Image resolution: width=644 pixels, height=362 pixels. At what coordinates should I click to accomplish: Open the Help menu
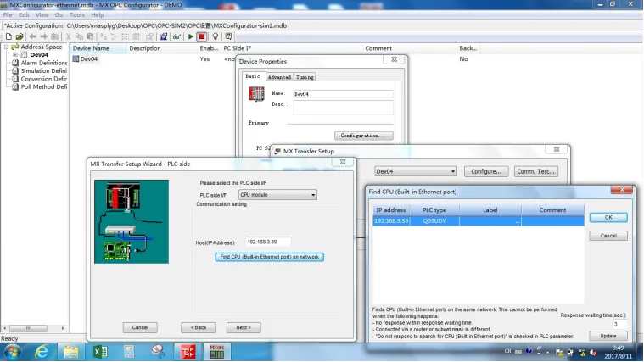[98, 14]
